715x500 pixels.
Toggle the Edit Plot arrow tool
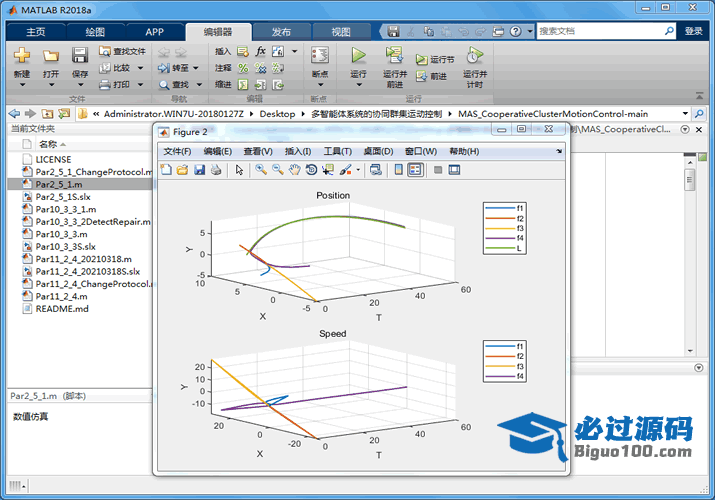(239, 170)
